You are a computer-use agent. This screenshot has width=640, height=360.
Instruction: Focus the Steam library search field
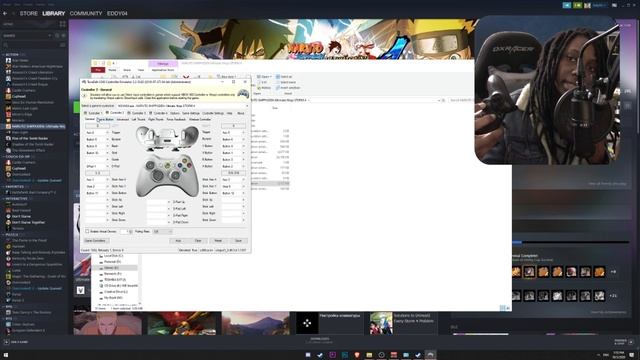(31, 44)
